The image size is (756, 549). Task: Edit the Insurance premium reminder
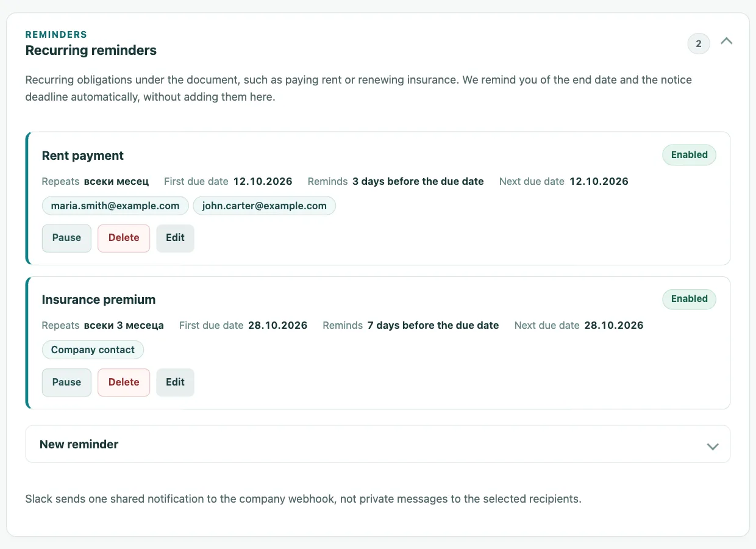(x=175, y=382)
